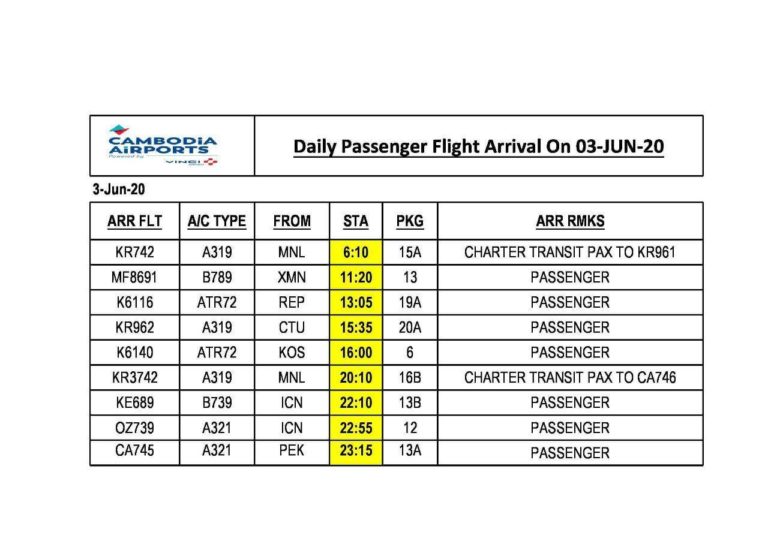Click the Cambodia Airports logo
This screenshot has width=768, height=535.
click(163, 146)
